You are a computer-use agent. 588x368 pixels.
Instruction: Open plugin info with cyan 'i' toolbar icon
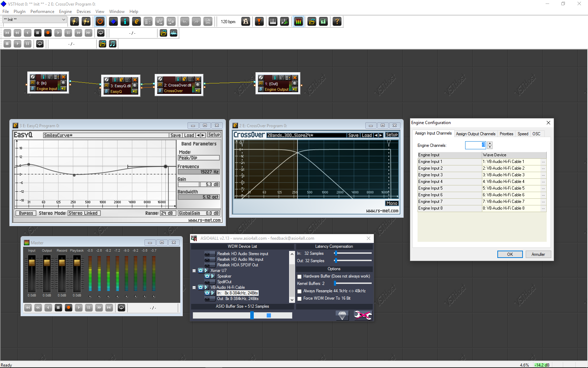coord(125,21)
